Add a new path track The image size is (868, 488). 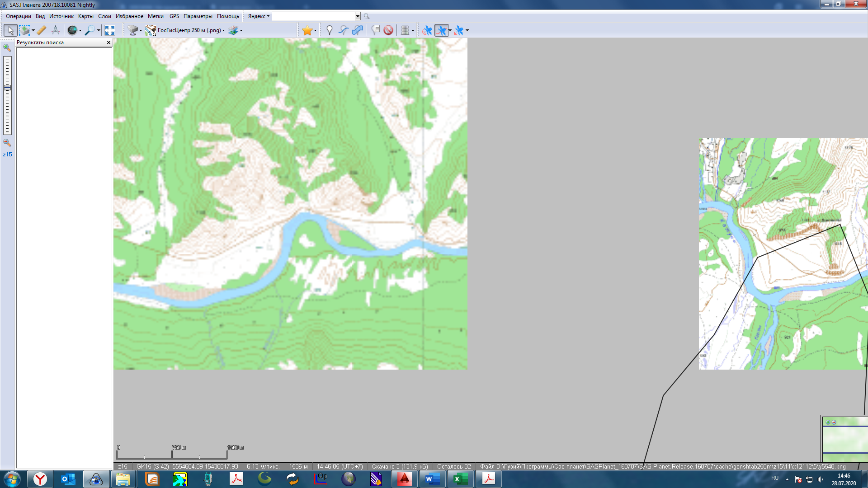click(x=344, y=30)
